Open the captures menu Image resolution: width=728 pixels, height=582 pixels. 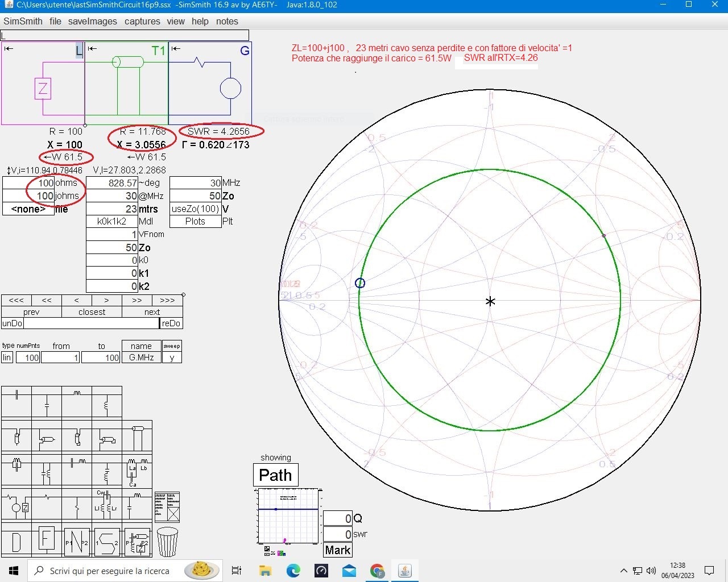[142, 21]
